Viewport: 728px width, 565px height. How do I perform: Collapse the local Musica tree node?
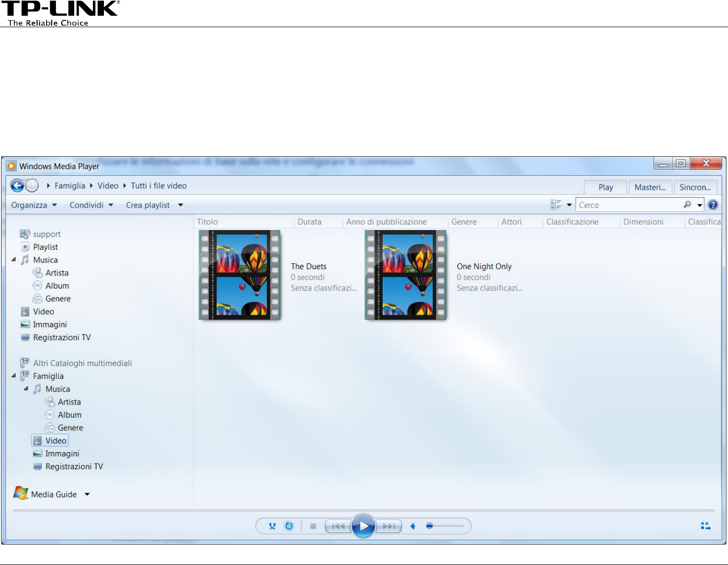click(14, 260)
